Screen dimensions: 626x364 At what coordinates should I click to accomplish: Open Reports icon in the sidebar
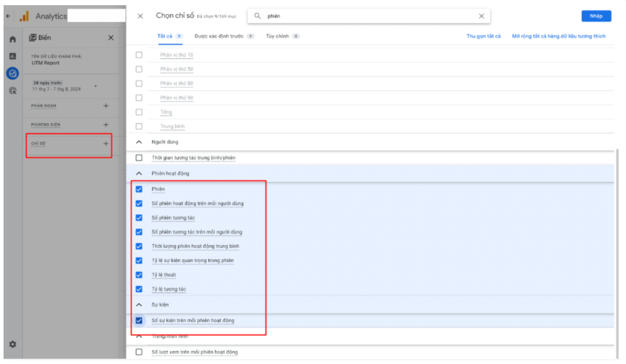(13, 56)
